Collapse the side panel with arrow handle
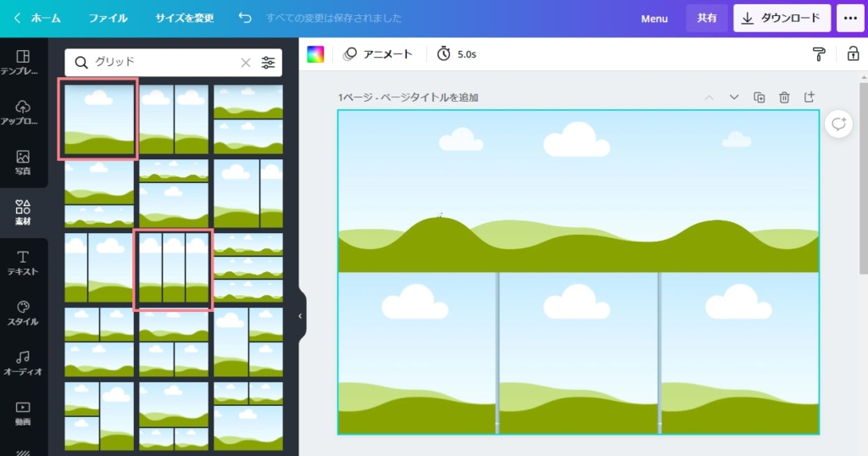The image size is (868, 456). pos(299,316)
